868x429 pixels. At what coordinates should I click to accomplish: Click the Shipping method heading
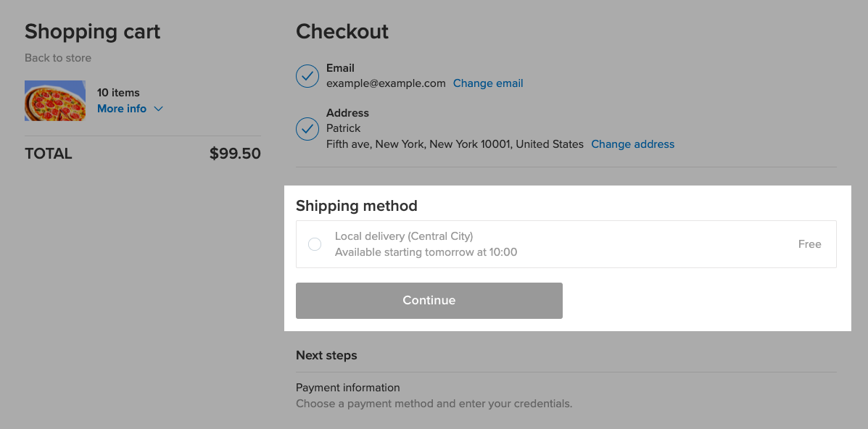click(357, 206)
